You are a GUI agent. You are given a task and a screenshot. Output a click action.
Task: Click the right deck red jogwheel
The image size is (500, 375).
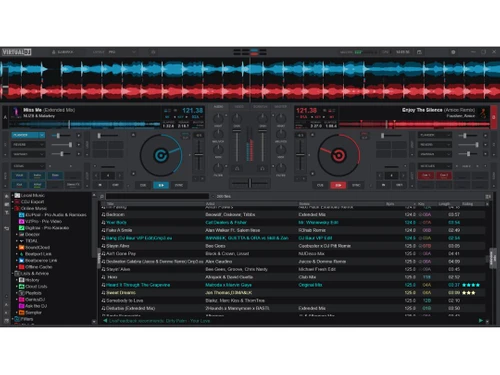point(339,155)
